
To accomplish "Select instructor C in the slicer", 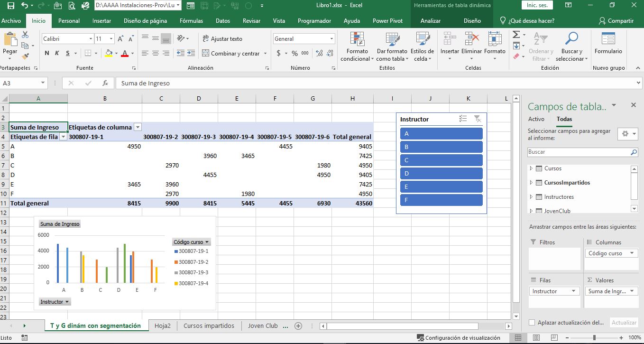I will point(441,160).
